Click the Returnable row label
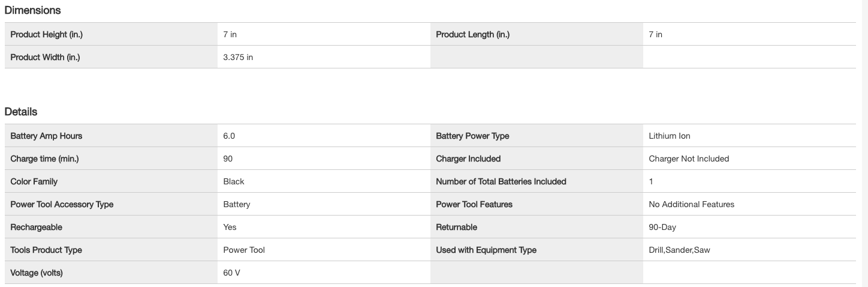 point(456,227)
